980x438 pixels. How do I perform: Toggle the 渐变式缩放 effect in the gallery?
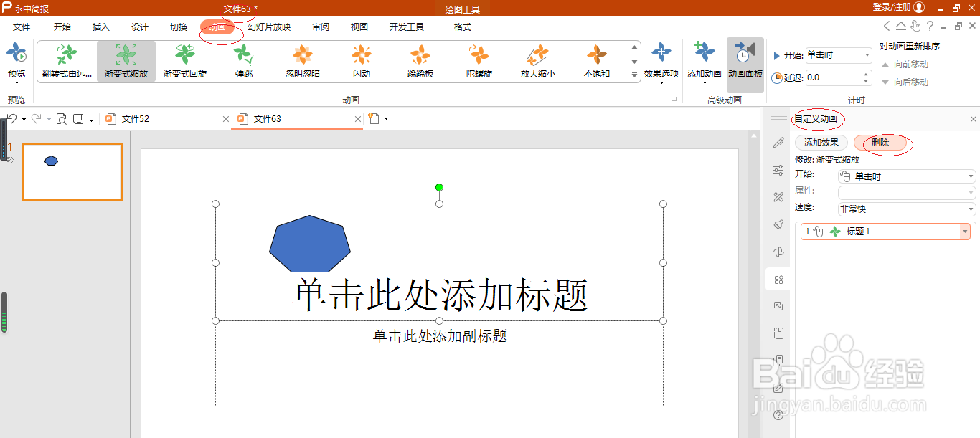click(126, 61)
